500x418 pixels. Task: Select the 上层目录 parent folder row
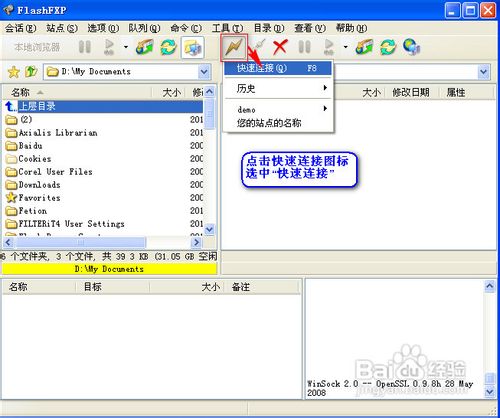(104, 107)
